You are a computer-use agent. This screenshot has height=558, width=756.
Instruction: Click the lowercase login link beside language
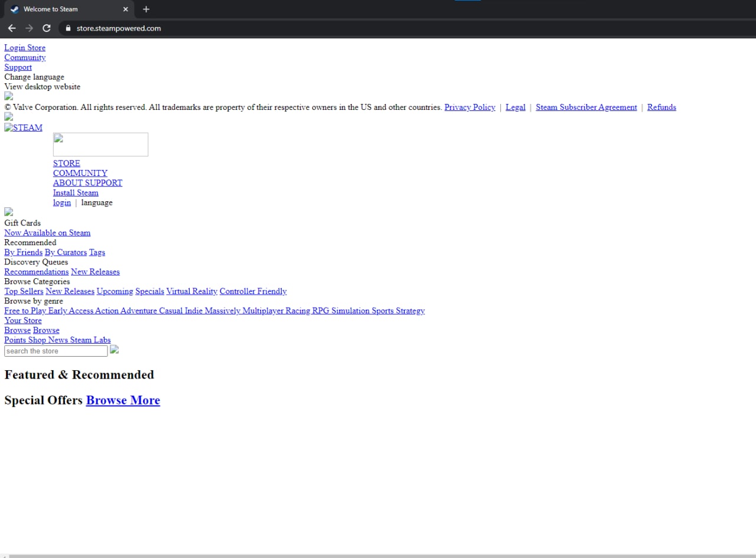click(x=62, y=203)
